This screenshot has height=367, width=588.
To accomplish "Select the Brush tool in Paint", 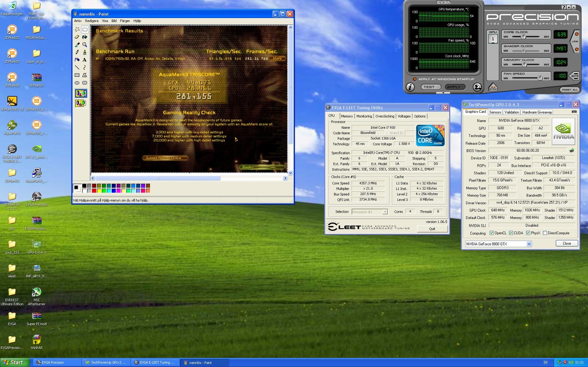I will [85, 52].
